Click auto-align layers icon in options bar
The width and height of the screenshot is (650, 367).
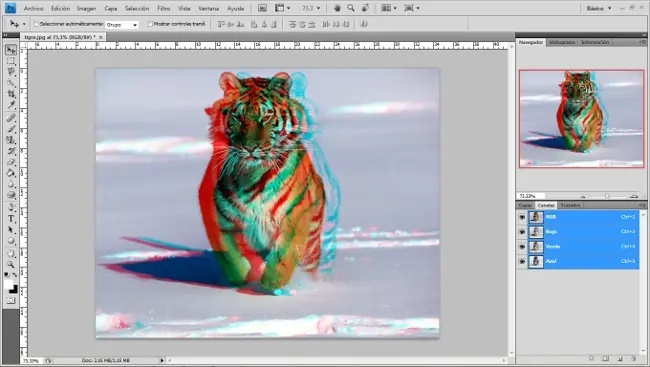[x=364, y=24]
